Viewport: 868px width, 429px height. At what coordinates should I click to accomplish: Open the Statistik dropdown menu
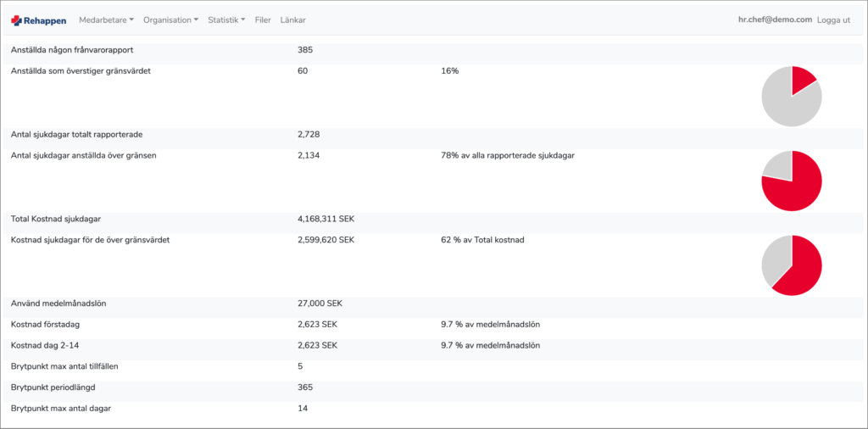[x=226, y=20]
